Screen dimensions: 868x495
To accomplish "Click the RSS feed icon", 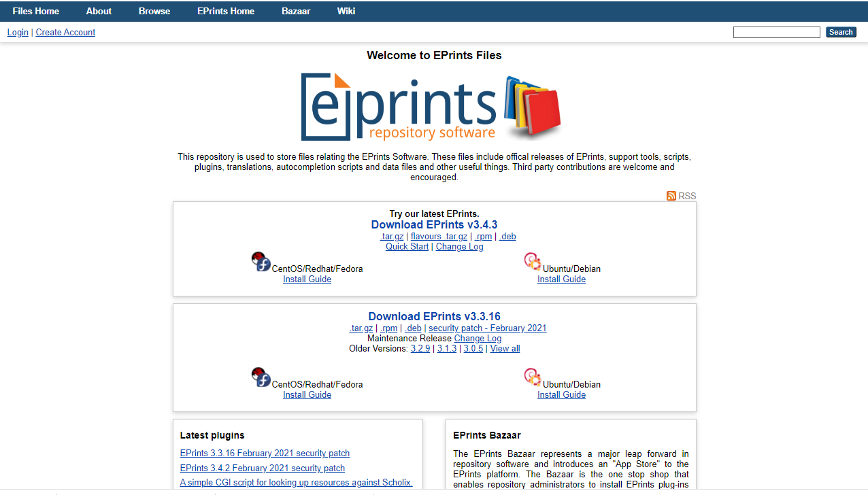I will click(x=671, y=196).
